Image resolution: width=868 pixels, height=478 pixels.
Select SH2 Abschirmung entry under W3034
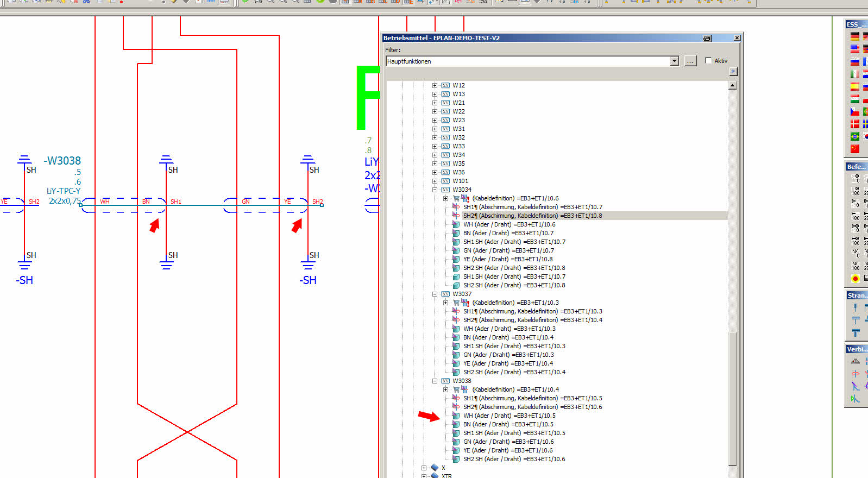532,216
